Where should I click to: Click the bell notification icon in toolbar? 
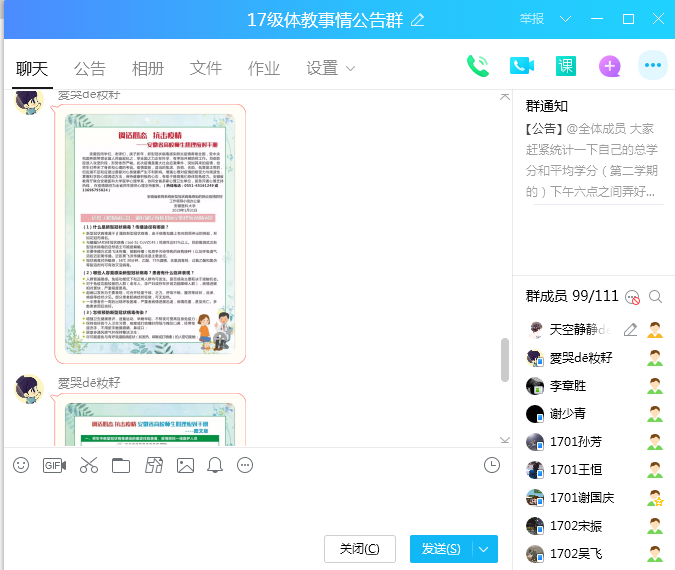click(215, 465)
